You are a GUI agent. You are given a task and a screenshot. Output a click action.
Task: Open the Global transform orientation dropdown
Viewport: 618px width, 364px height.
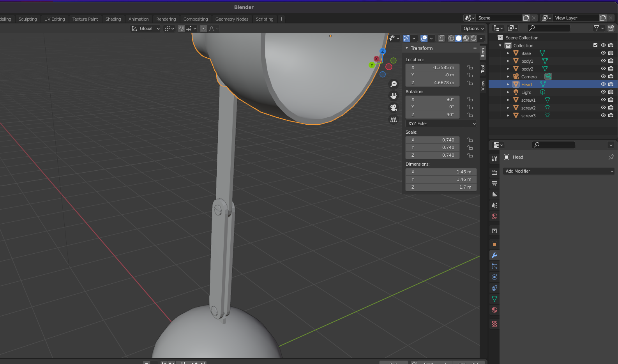tap(145, 28)
